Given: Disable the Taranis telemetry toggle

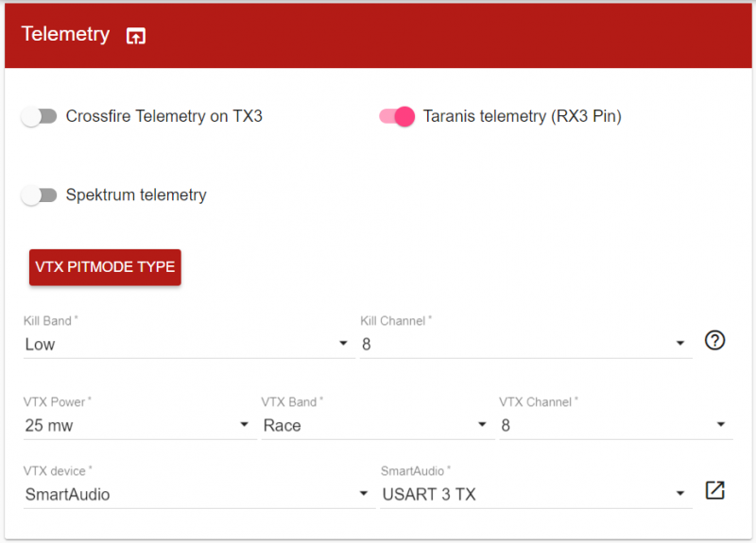Looking at the screenshot, I should [397, 117].
